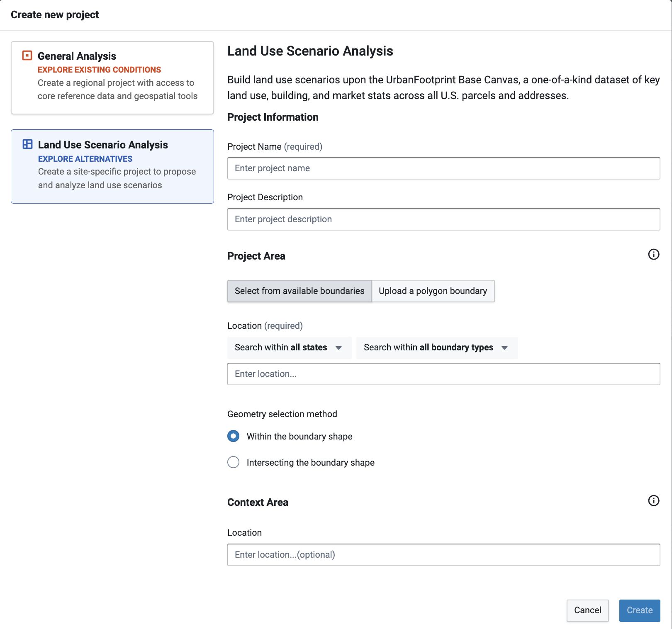
Task: Choose the Land Use Scenario Analysis card
Action: pyautogui.click(x=112, y=166)
